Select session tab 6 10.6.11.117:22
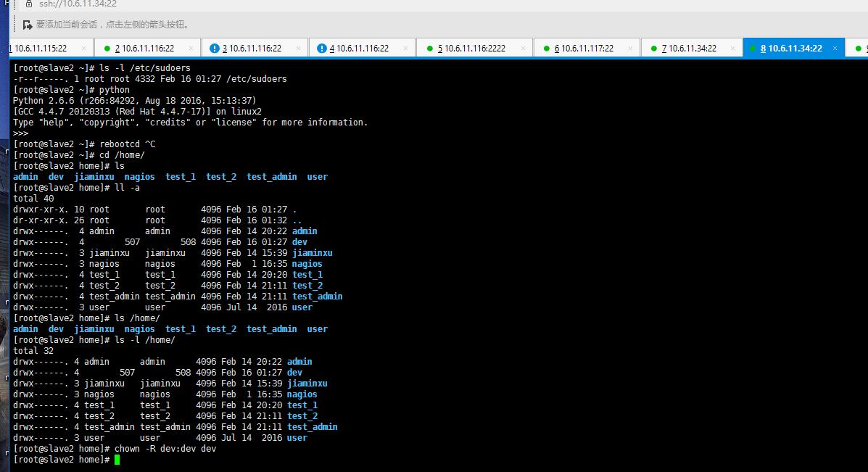This screenshot has height=472, width=868. [587, 49]
